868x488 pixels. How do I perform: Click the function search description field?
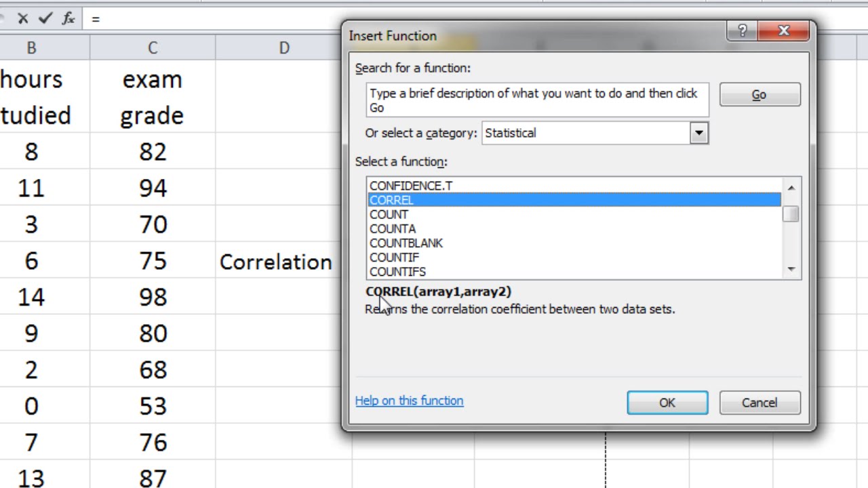(x=537, y=100)
